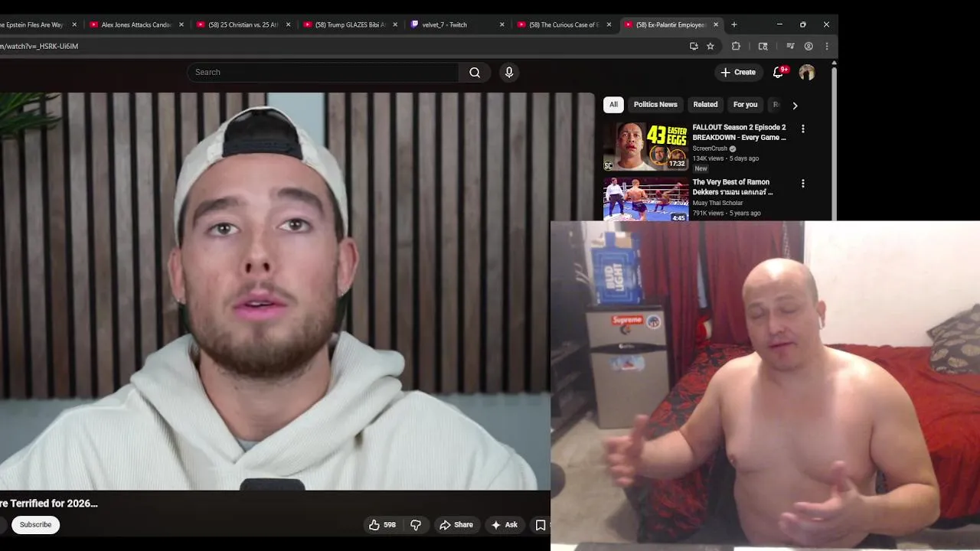Image resolution: width=980 pixels, height=551 pixels.
Task: Start voice search with the microphone icon
Action: (509, 72)
